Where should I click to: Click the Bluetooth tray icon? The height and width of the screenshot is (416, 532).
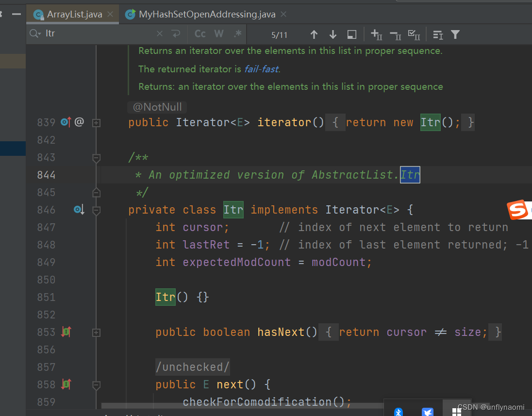[399, 412]
